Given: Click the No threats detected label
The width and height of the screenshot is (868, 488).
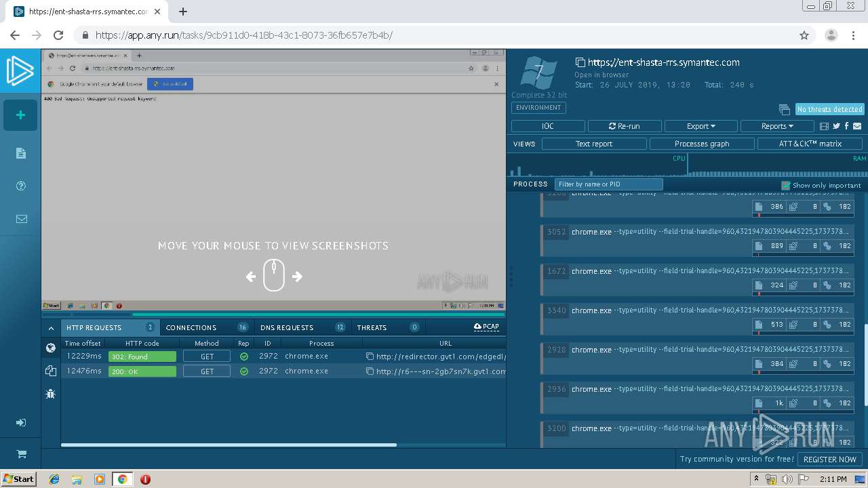Looking at the screenshot, I should tap(829, 109).
